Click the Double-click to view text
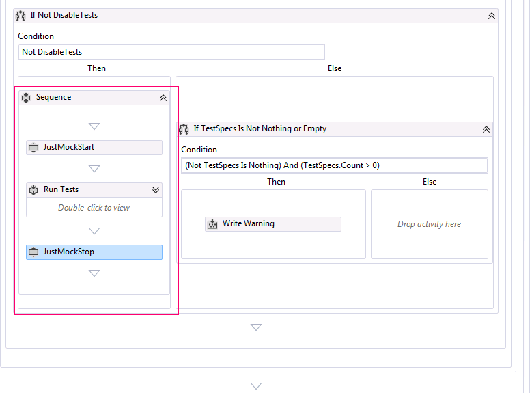 (94, 208)
